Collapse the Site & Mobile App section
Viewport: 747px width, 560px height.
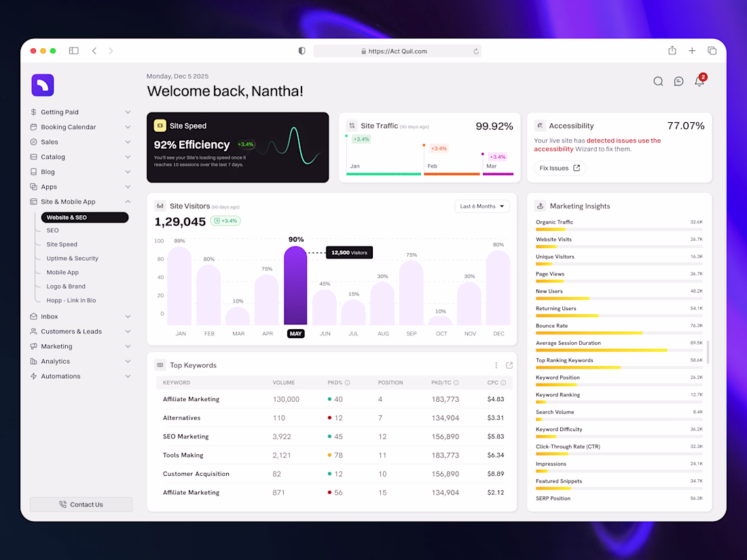(128, 202)
